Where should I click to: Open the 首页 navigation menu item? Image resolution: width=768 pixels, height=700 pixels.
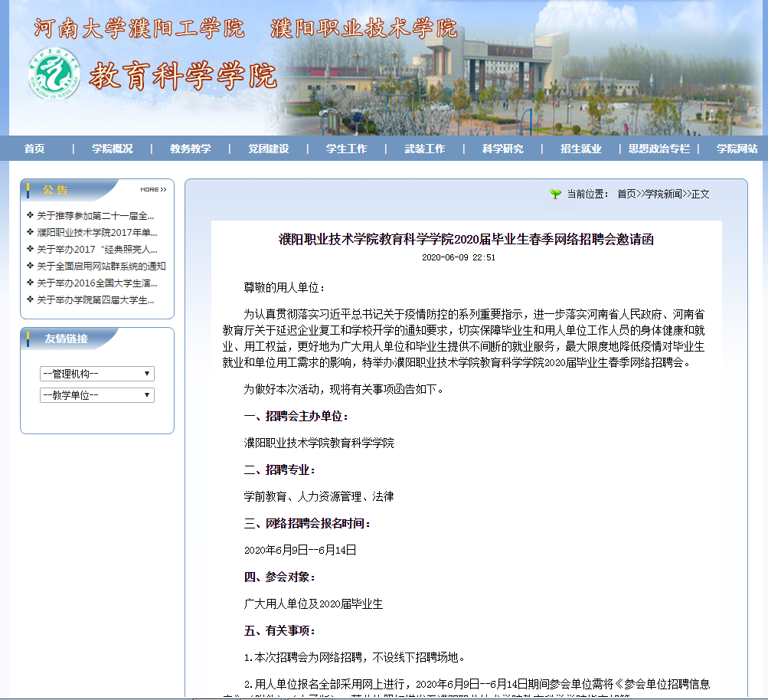click(34, 149)
